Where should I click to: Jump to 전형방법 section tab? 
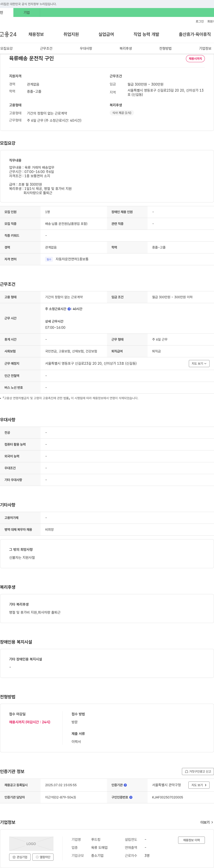[x=165, y=49]
